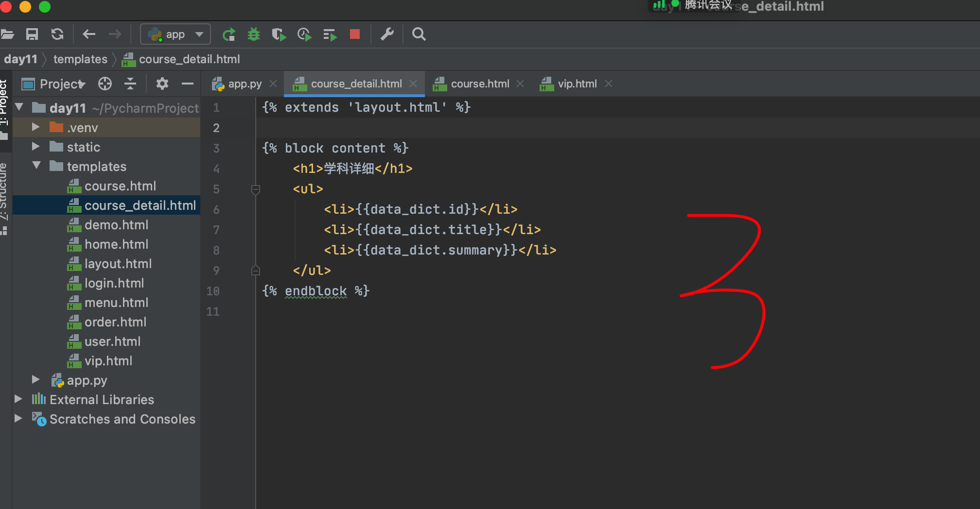This screenshot has height=509, width=980.
Task: Expand the .venv folder
Action: [35, 127]
